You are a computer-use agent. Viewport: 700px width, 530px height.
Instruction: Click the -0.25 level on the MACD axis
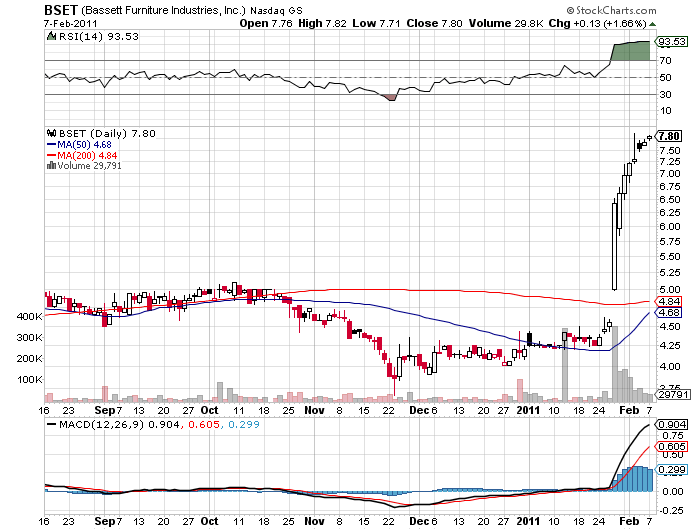[671, 510]
